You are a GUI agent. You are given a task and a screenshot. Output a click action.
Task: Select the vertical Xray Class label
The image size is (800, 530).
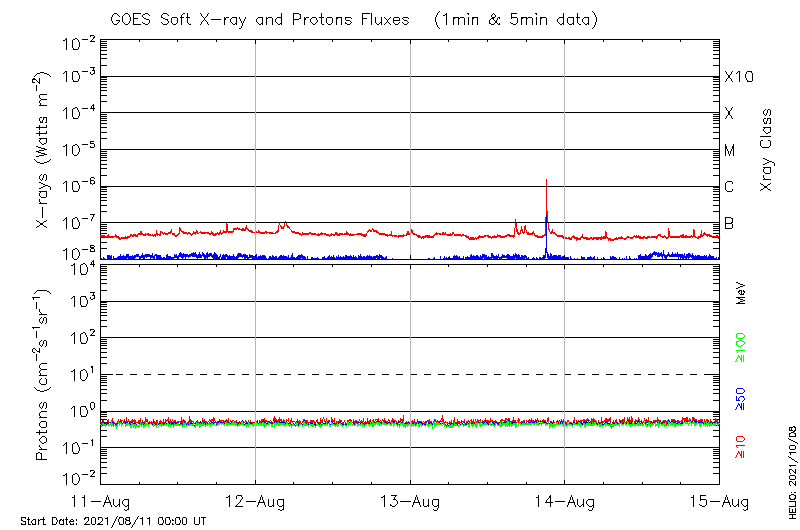point(767,152)
